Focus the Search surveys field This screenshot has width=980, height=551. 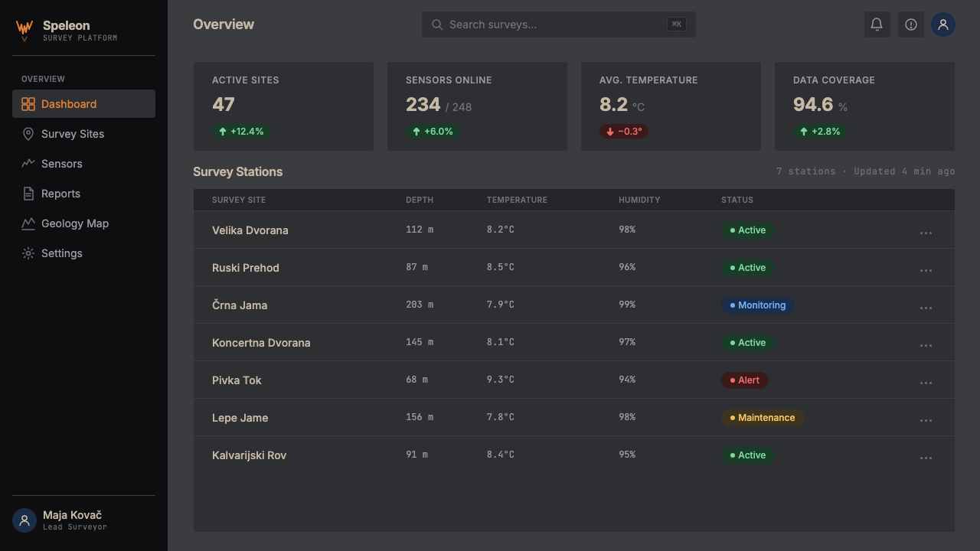click(559, 24)
